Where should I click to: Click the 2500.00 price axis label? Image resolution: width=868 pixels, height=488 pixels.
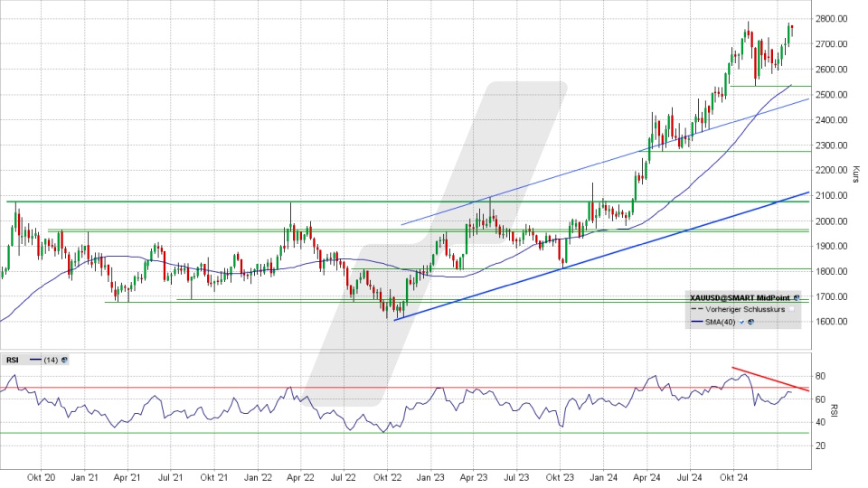click(832, 95)
